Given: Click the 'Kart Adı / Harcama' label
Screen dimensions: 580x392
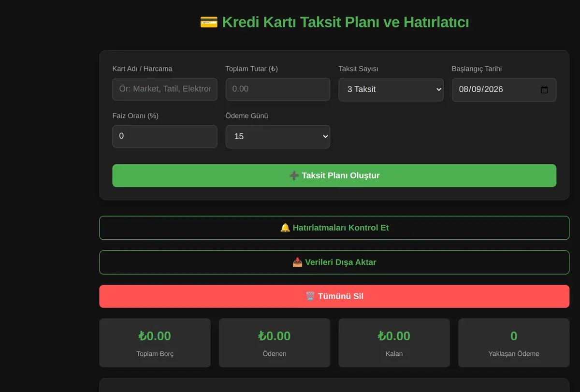Looking at the screenshot, I should point(143,69).
